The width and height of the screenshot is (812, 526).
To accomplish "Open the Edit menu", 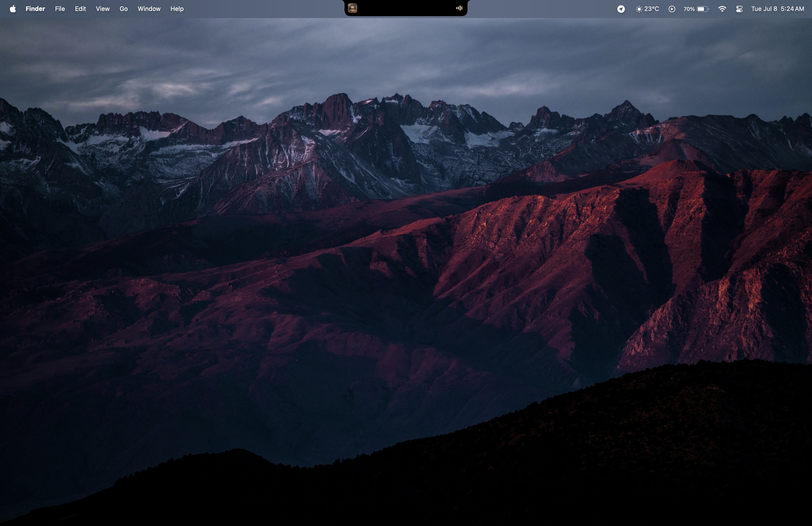I will point(80,9).
